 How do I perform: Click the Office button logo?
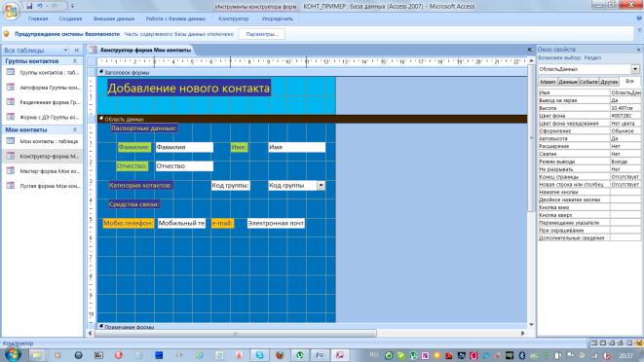click(11, 11)
